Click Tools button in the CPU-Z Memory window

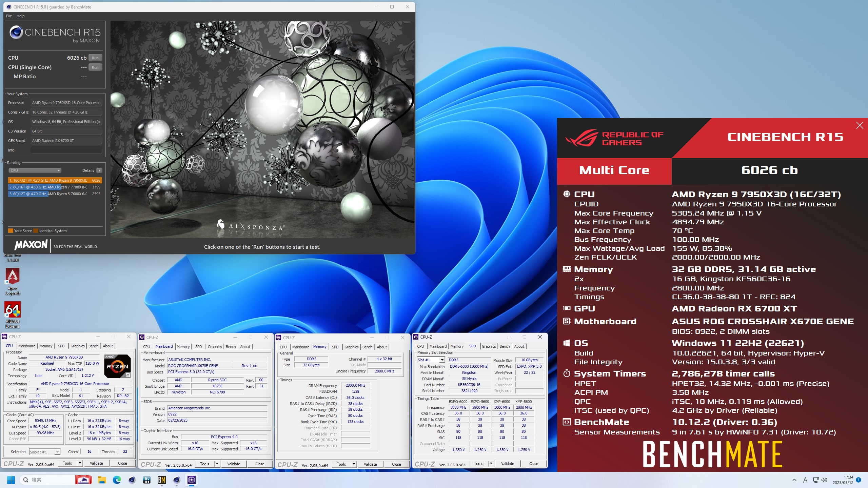pyautogui.click(x=341, y=464)
